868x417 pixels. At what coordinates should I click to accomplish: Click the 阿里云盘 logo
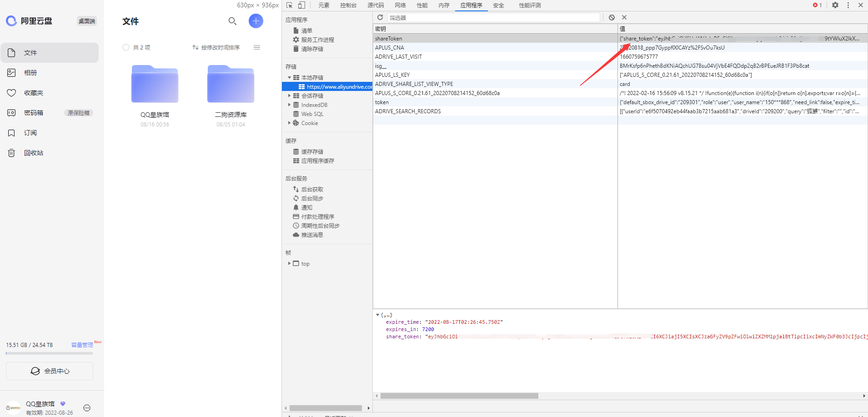point(29,21)
